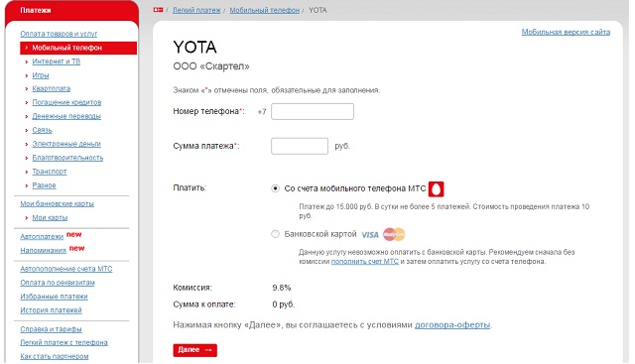
Task: Open Мобильный телефон breadcrumb link
Action: click(265, 10)
